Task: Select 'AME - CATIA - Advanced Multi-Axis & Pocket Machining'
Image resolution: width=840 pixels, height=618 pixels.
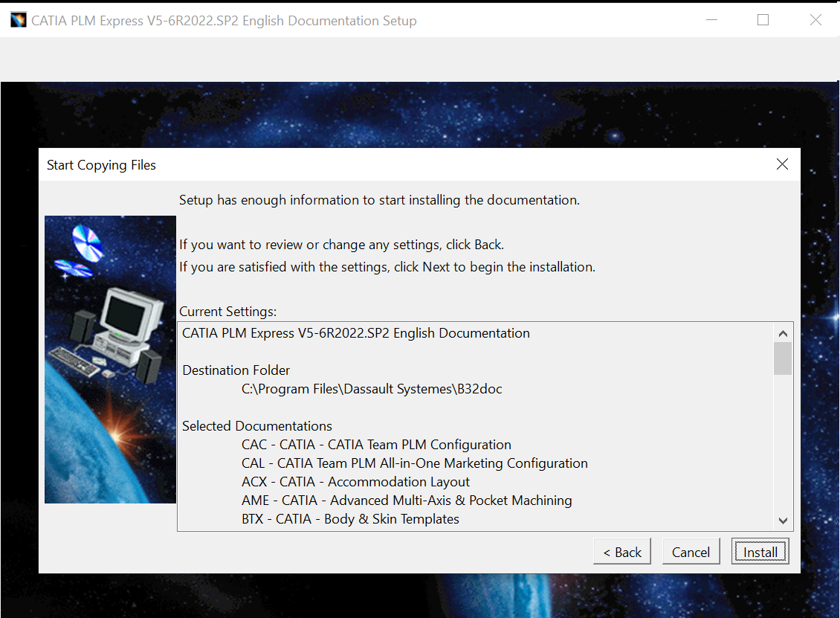Action: tap(407, 500)
